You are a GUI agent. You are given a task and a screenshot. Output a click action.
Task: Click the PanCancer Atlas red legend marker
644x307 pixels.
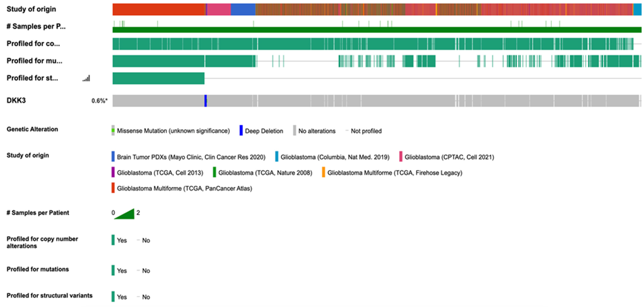click(x=113, y=188)
